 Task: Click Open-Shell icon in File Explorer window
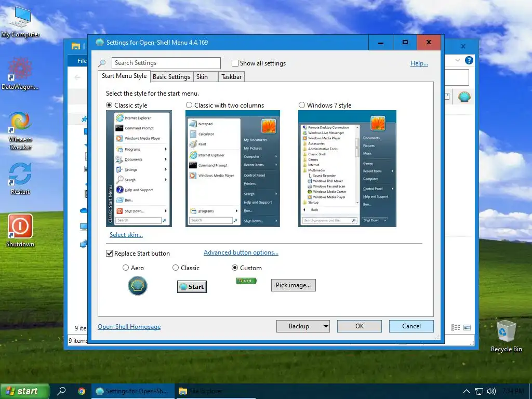464,97
